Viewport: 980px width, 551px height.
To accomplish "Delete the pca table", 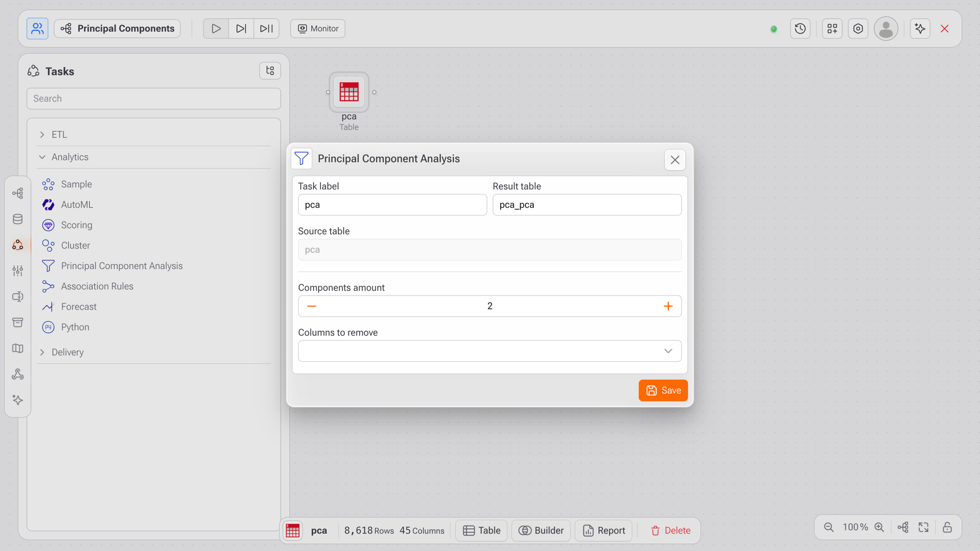I will pyautogui.click(x=670, y=530).
